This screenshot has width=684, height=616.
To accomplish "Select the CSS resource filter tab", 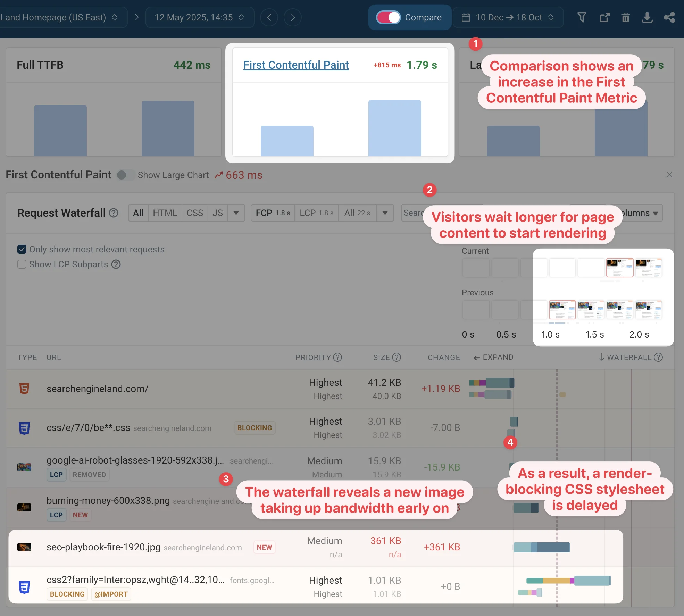I will [194, 213].
